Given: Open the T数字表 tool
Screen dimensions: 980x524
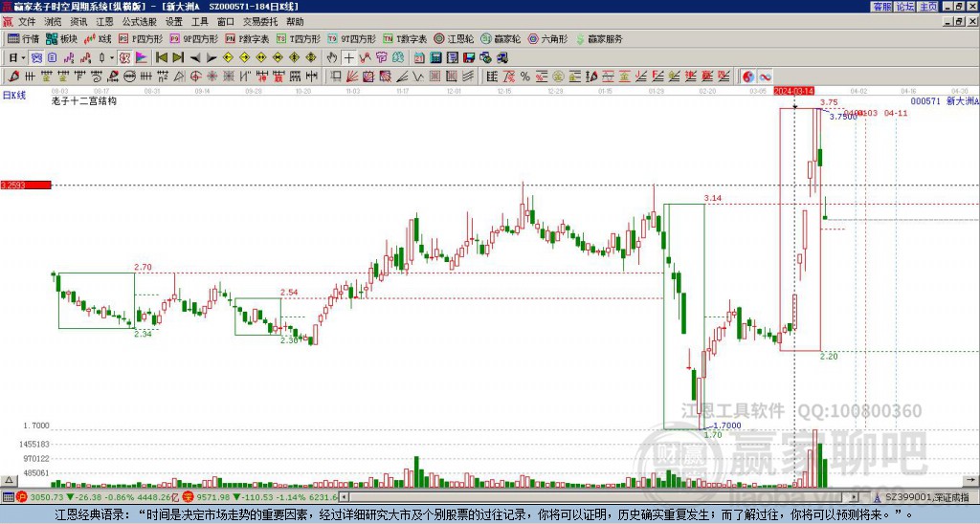Looking at the screenshot, I should 405,38.
